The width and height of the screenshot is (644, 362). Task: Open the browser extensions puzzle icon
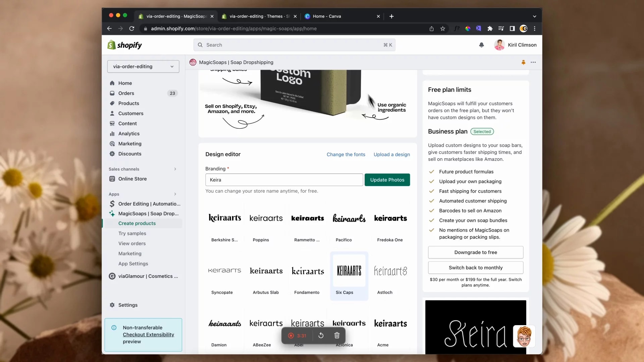(x=490, y=28)
